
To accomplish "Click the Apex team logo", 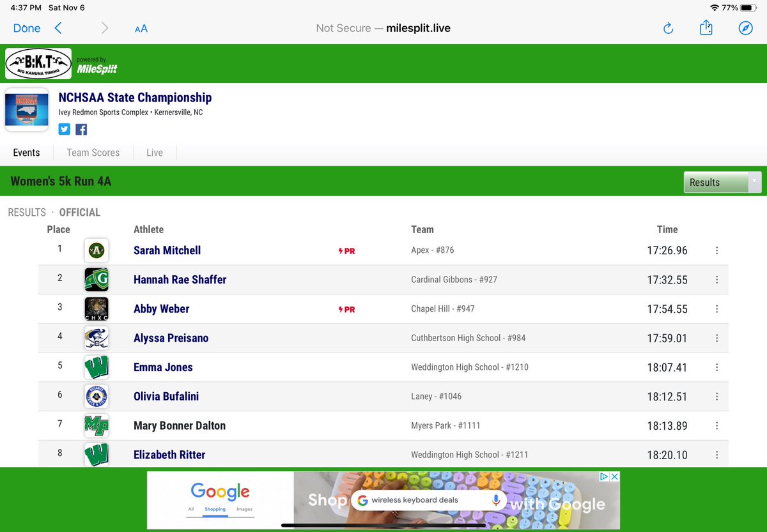I will click(97, 250).
